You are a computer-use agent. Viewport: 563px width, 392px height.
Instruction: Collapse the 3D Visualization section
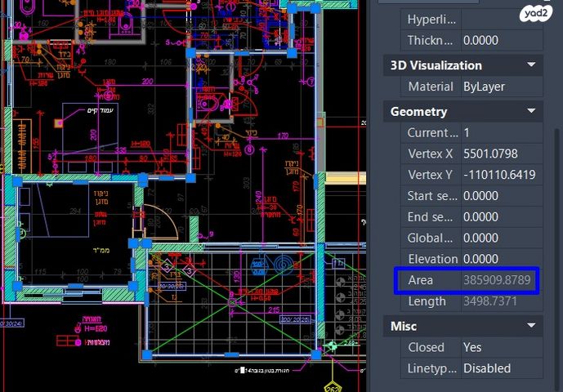pos(532,65)
